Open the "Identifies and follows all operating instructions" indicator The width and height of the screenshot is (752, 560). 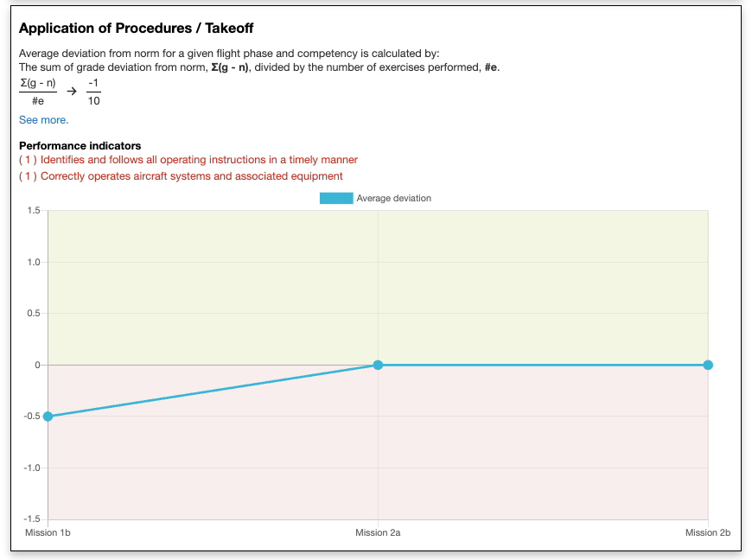188,160
